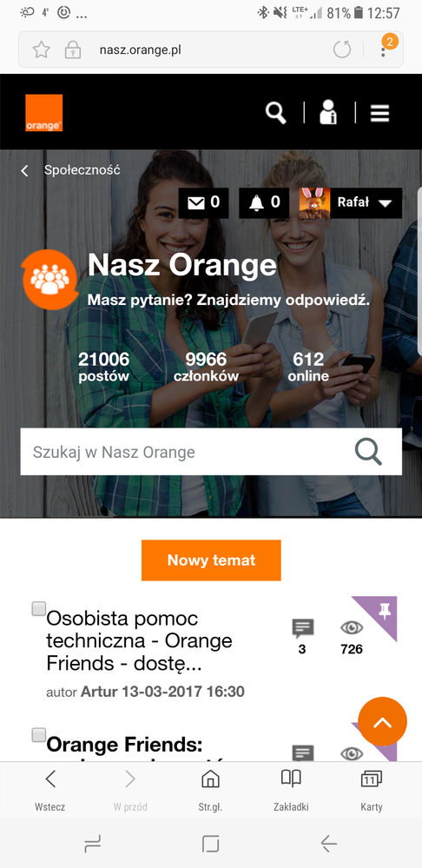Open the user account icon in header
The image size is (422, 868).
(328, 112)
